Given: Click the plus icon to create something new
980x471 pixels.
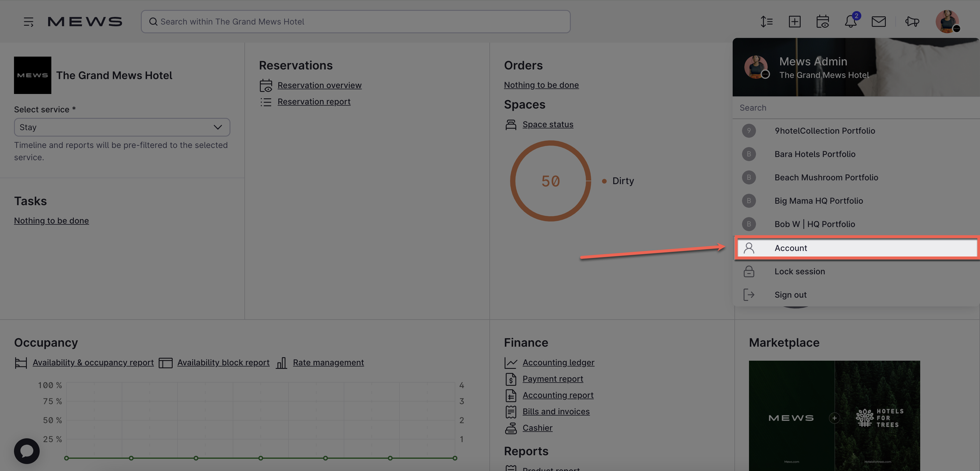Looking at the screenshot, I should (795, 22).
